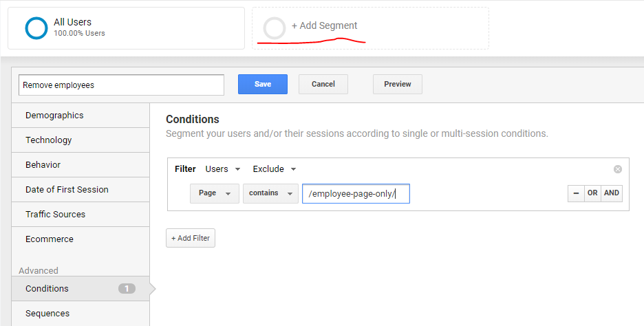This screenshot has height=326, width=644.
Task: Open the Sequences advanced section
Action: coord(80,313)
